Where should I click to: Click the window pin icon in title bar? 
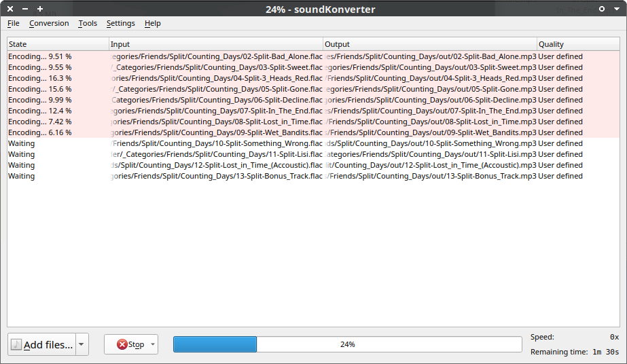601,9
